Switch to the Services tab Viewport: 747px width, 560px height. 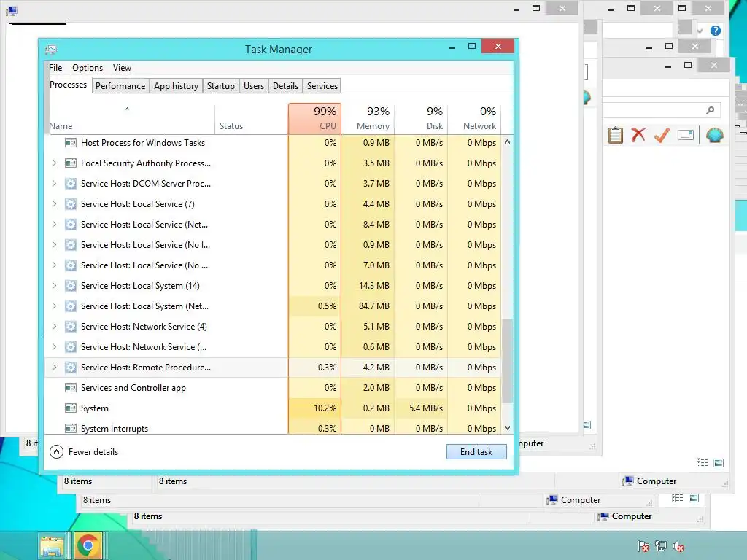click(x=322, y=86)
